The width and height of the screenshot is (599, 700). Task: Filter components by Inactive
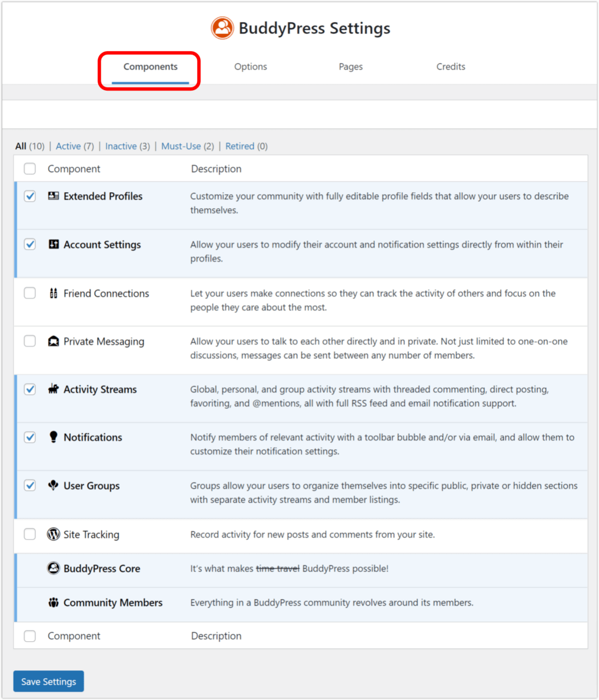click(x=121, y=146)
